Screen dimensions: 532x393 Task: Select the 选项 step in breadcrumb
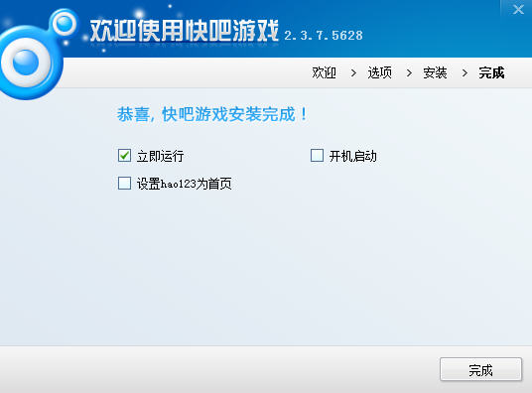click(380, 72)
